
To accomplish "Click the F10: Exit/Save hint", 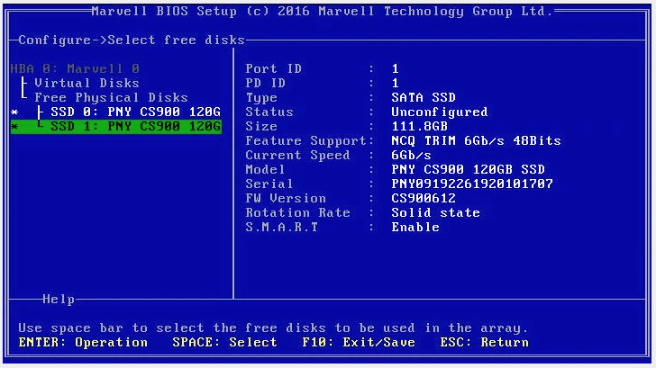I will 359,342.
